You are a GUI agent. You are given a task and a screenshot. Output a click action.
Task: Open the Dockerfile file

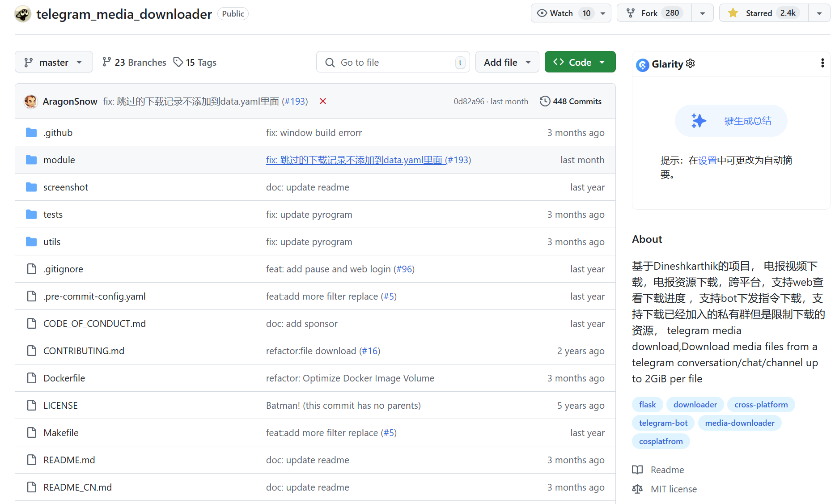[64, 378]
